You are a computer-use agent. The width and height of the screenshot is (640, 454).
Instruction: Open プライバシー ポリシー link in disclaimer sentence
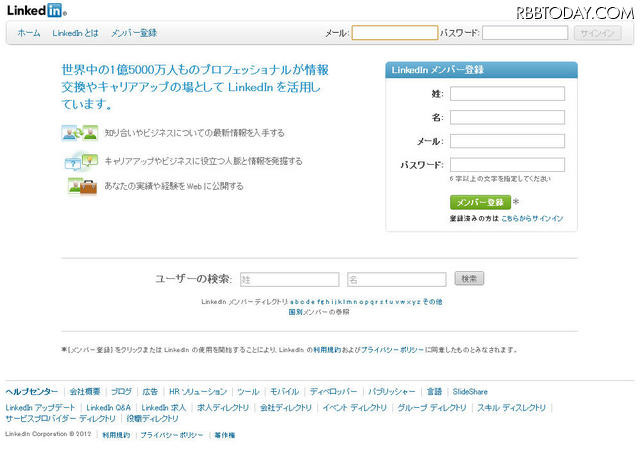coord(392,350)
